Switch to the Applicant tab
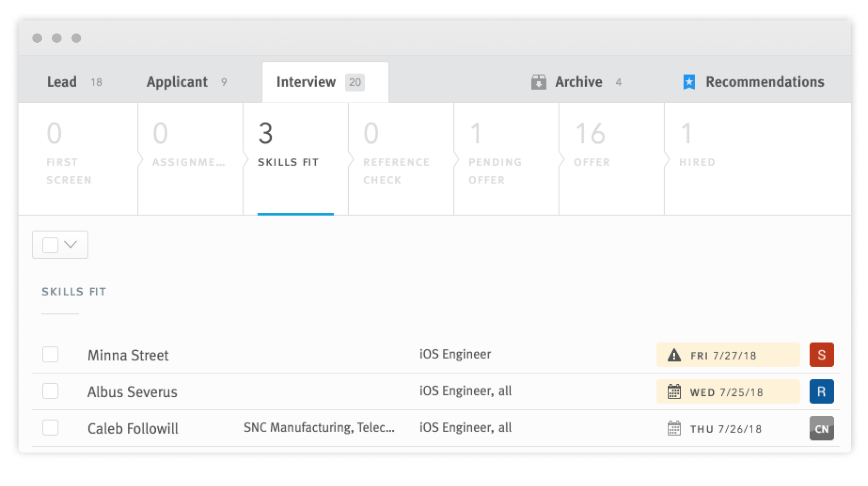Image resolution: width=868 pixels, height=486 pixels. click(178, 82)
